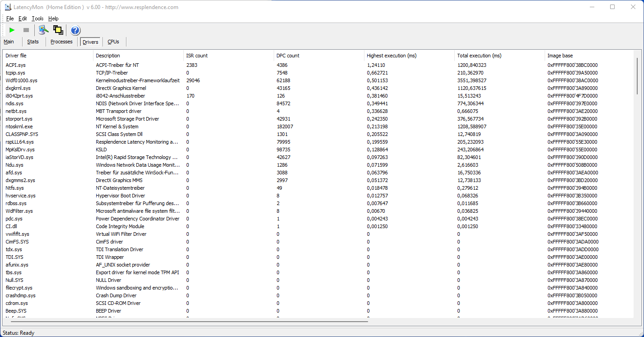Viewport: 644px width, 337px height.
Task: Switch to the CPUs tab
Action: coord(113,42)
